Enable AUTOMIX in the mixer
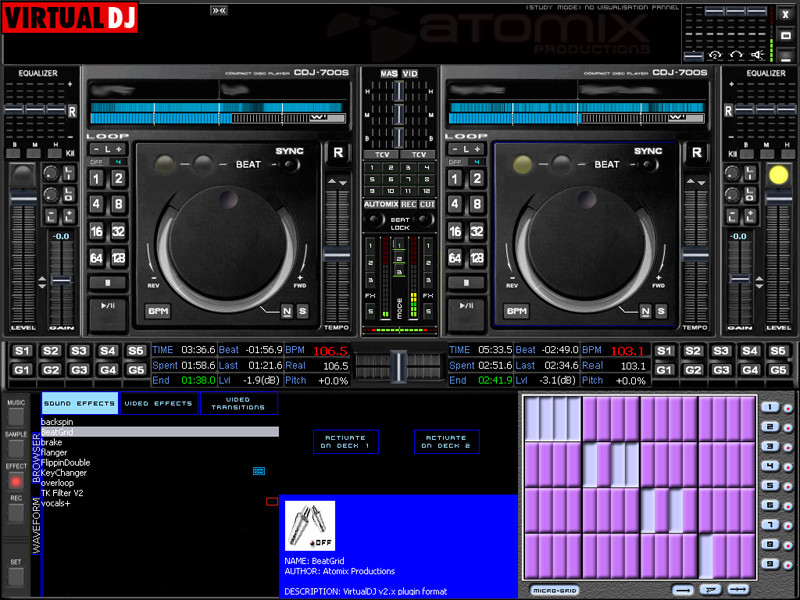This screenshot has height=600, width=800. tap(381, 204)
